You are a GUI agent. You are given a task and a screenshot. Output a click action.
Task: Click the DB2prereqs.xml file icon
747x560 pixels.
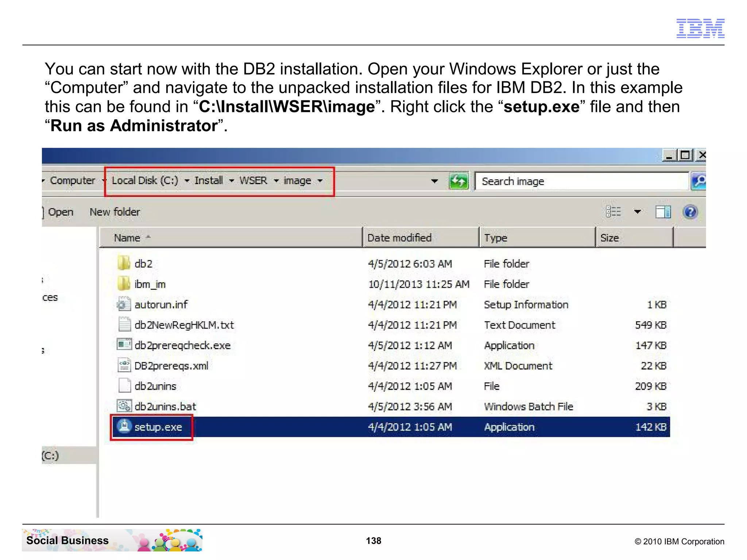tap(124, 365)
